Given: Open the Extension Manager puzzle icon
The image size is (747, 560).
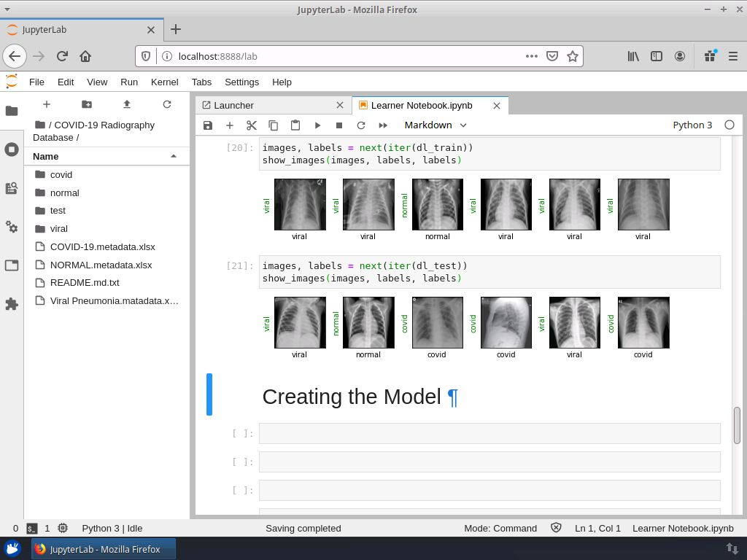Looking at the screenshot, I should coord(12,304).
